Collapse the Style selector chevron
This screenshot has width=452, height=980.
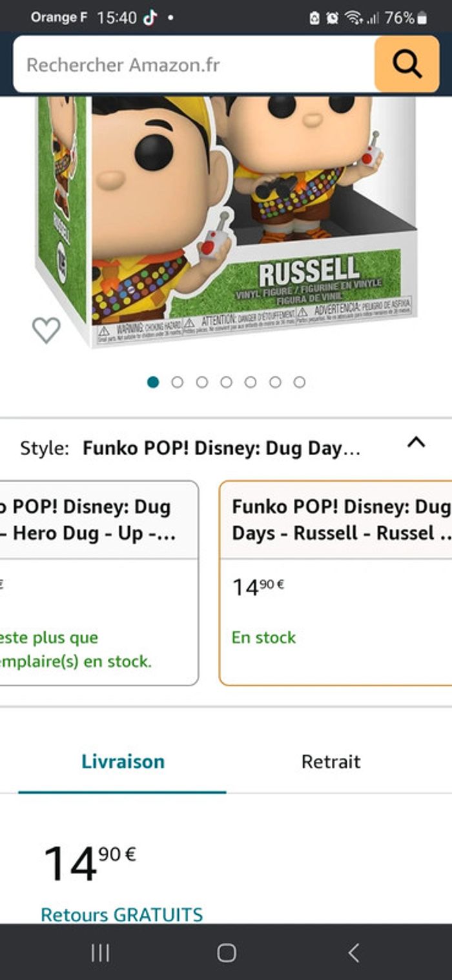point(416,442)
